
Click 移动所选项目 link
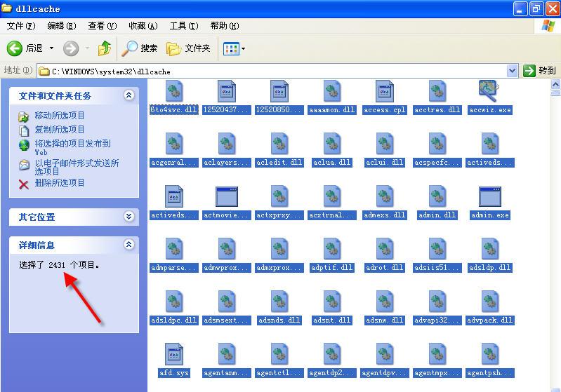point(60,116)
